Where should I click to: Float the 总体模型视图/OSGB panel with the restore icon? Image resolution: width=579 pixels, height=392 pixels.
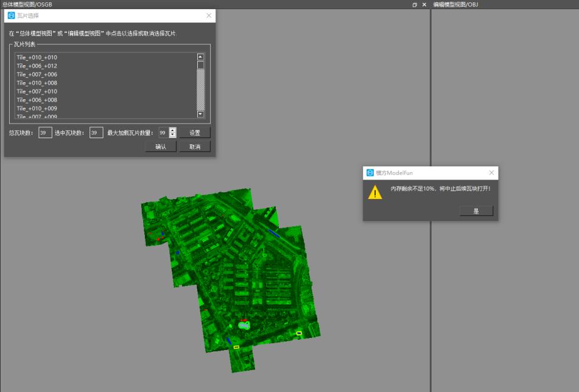coord(415,5)
